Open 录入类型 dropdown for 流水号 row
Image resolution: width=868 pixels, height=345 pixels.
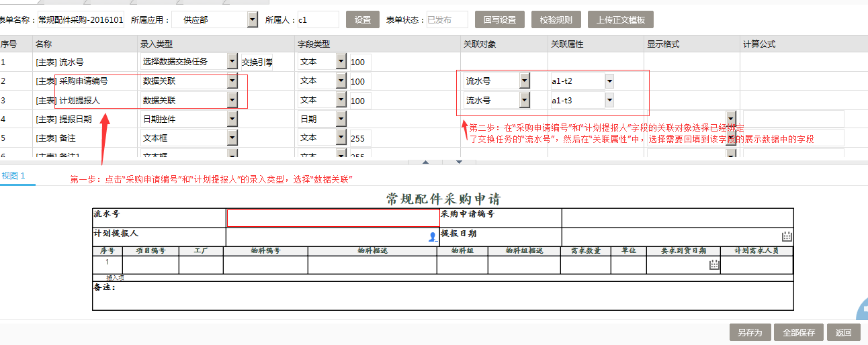point(232,62)
